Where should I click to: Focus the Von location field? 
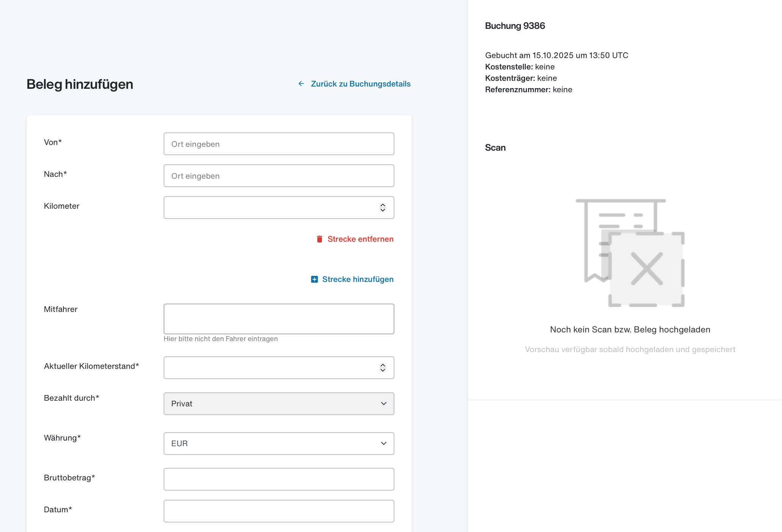[279, 144]
